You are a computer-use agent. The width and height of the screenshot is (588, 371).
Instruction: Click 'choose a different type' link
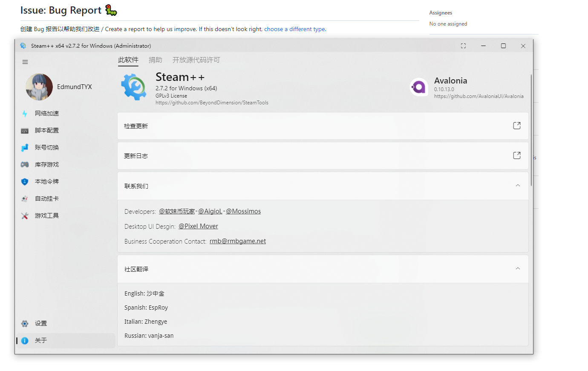295,29
